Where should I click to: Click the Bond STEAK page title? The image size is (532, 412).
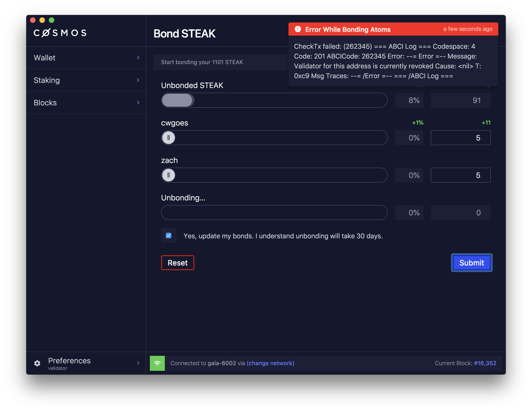click(185, 34)
